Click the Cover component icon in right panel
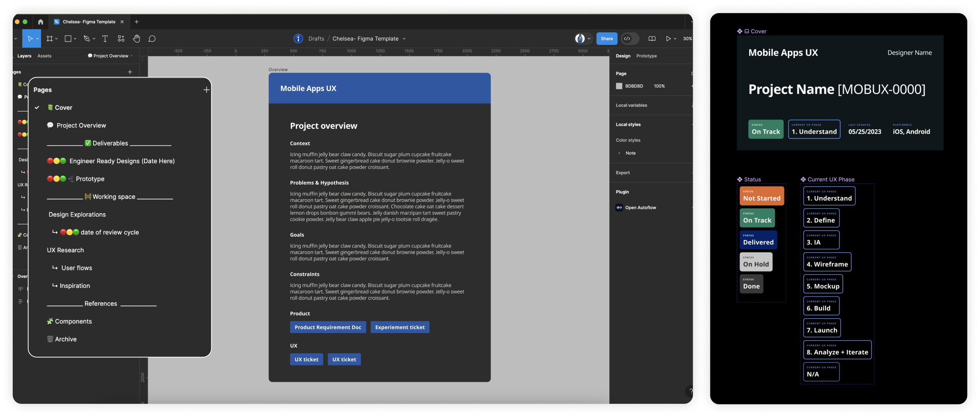 coord(739,31)
